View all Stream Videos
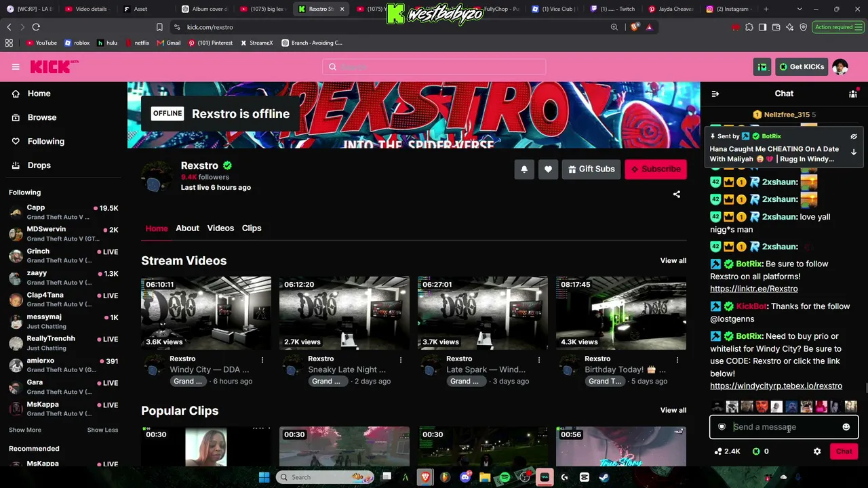The image size is (868, 488). point(673,261)
